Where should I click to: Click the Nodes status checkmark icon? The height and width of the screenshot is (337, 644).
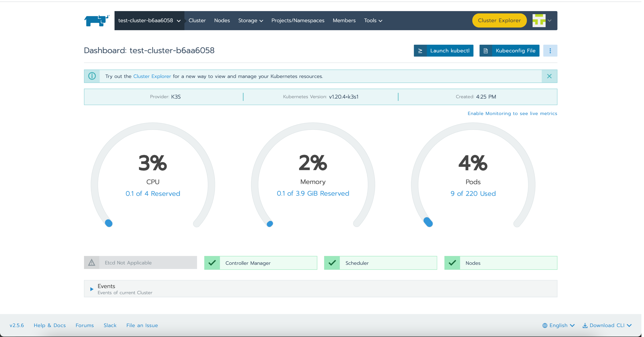coord(452,263)
